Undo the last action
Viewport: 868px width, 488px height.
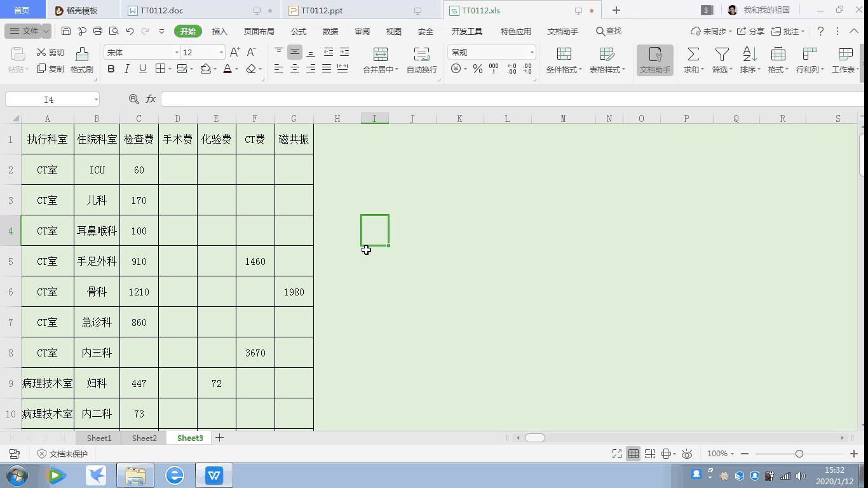(x=130, y=31)
